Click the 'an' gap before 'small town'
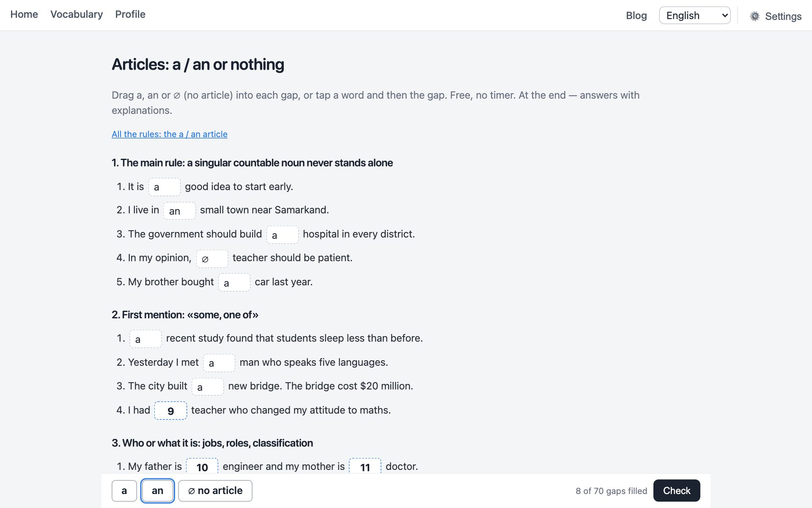The height and width of the screenshot is (508, 812). coord(180,211)
